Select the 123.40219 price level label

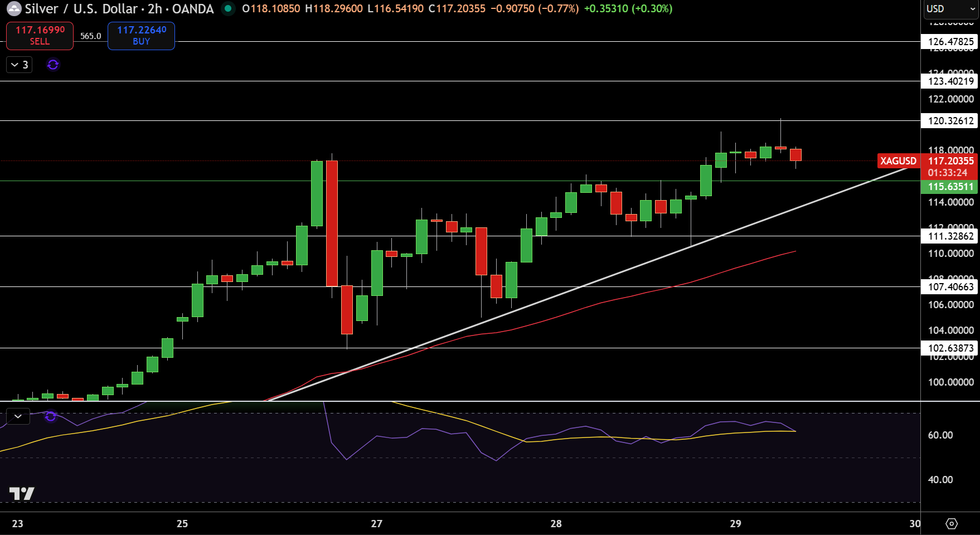[950, 81]
